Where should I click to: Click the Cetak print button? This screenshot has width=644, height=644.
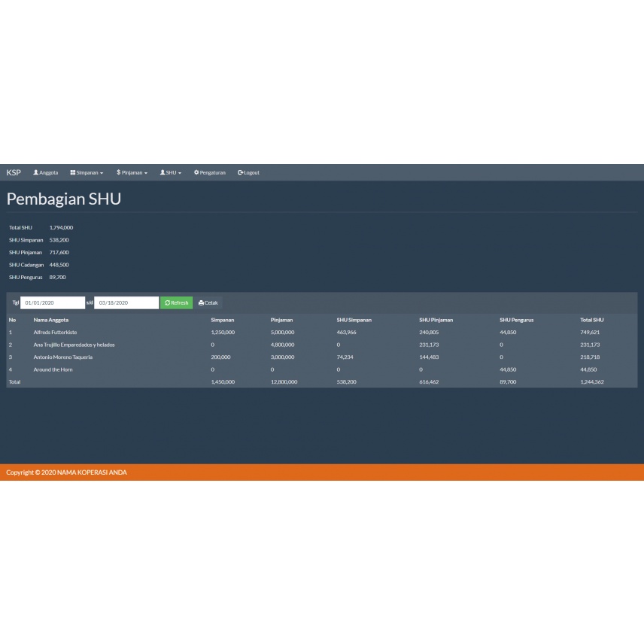tap(208, 302)
